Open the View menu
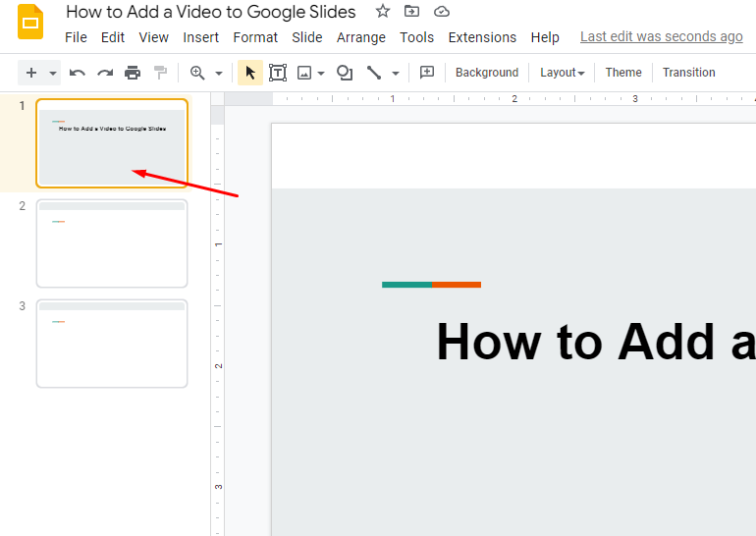The height and width of the screenshot is (536, 756). tap(154, 37)
